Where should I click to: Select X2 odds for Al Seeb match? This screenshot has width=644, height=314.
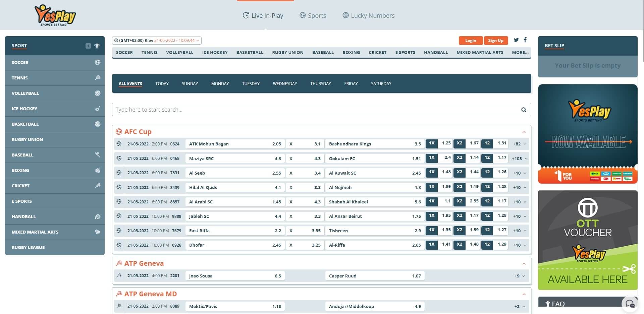click(x=460, y=172)
